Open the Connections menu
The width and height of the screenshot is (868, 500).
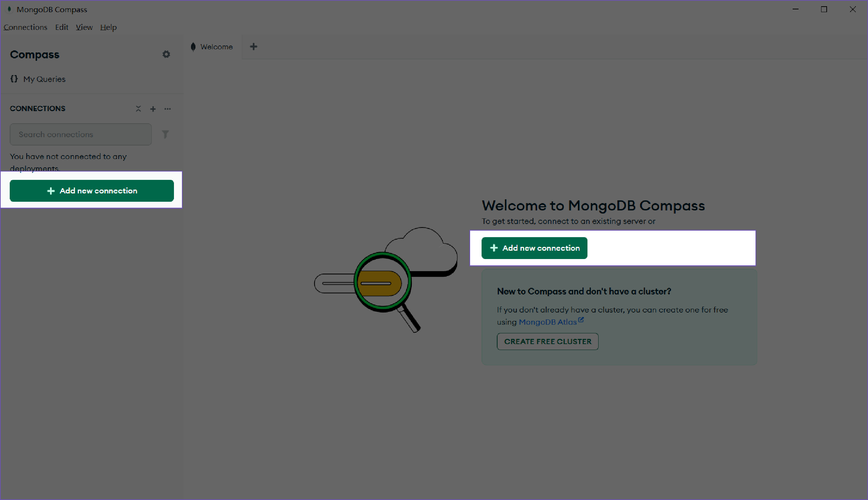25,27
